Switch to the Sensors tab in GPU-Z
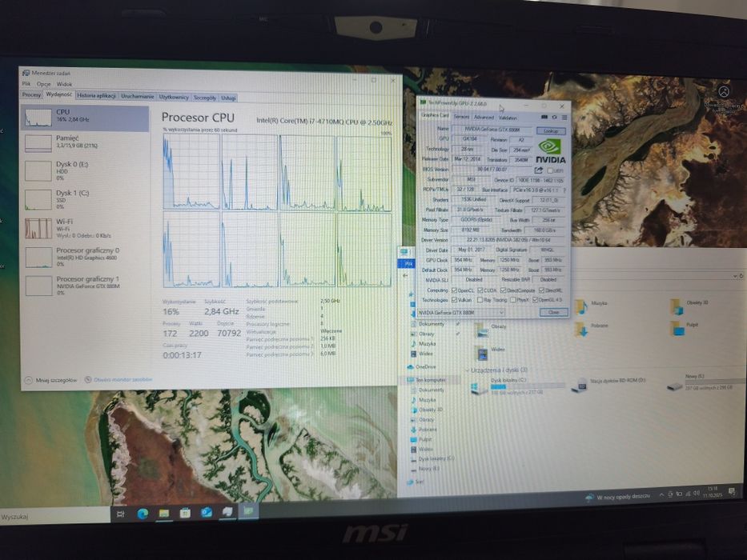The height and width of the screenshot is (560, 747). [x=461, y=117]
